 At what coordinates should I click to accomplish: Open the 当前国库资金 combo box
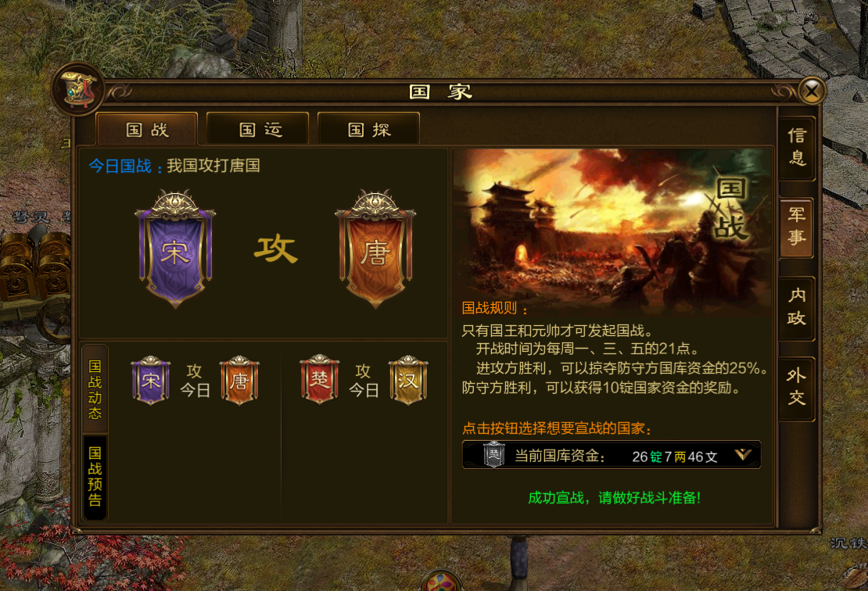click(x=612, y=455)
